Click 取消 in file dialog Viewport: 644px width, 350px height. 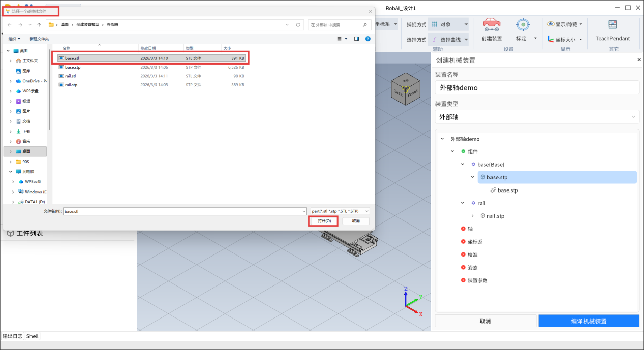(x=355, y=221)
